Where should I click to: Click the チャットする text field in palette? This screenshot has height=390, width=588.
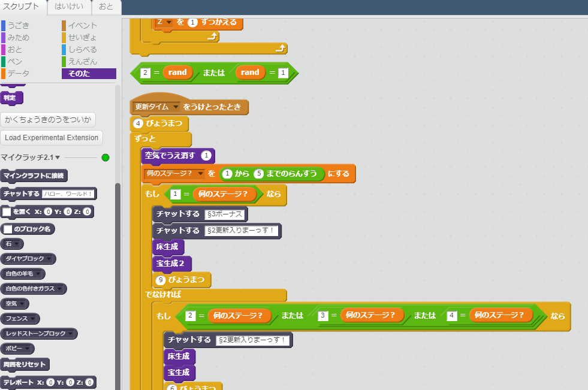pos(68,194)
